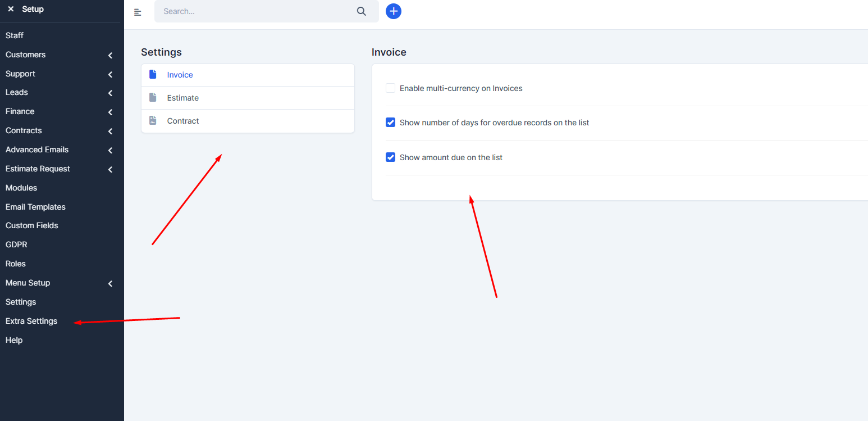Close the Setup sidebar with the X icon
The image size is (868, 421).
pyautogui.click(x=11, y=9)
